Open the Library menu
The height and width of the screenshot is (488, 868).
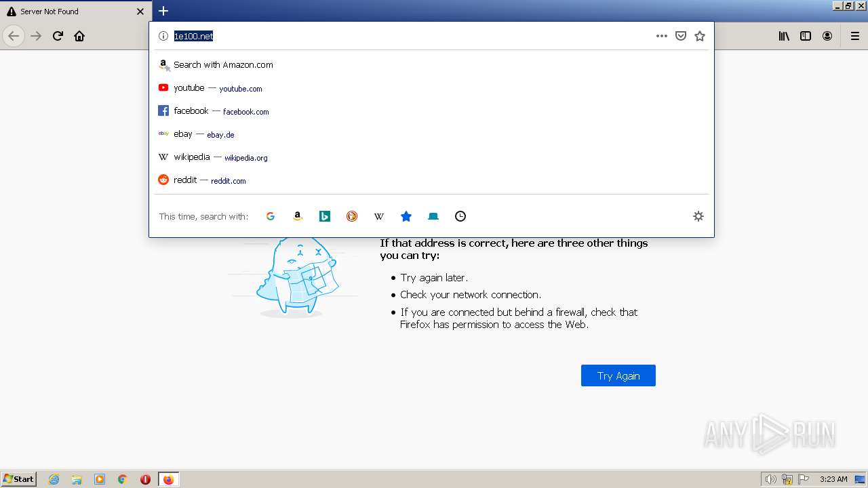[x=784, y=36]
